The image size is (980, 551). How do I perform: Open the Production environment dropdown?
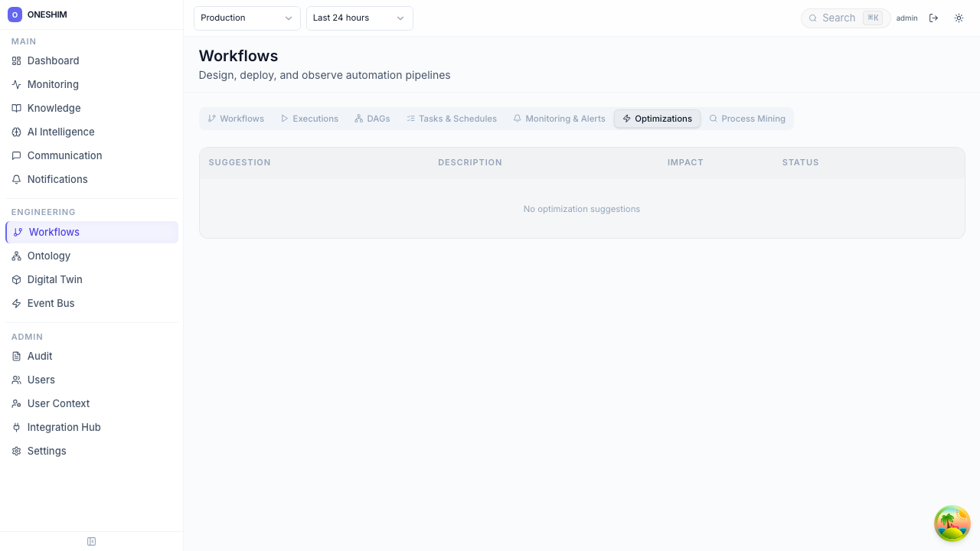tap(247, 18)
